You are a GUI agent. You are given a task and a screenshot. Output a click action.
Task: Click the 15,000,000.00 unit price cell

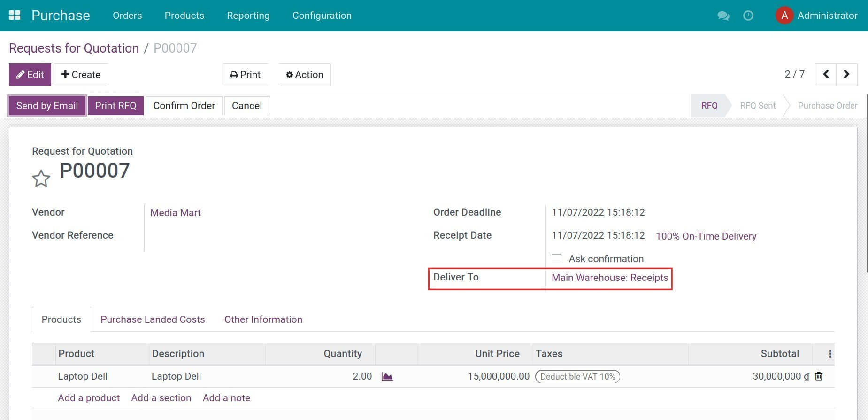pos(499,376)
